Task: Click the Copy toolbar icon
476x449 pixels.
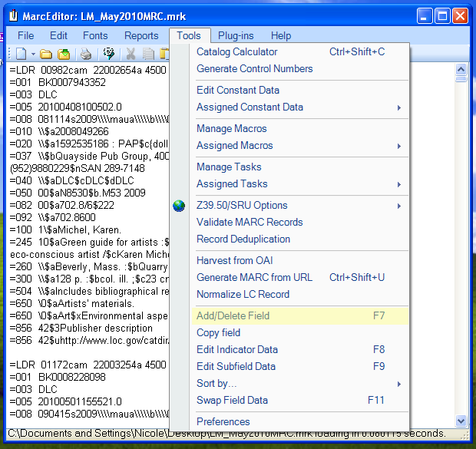Action: [x=147, y=54]
